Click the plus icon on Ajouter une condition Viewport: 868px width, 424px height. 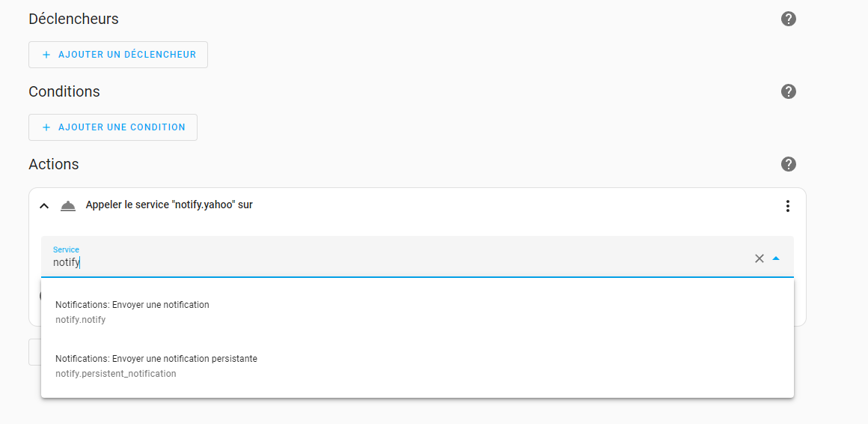pos(46,127)
